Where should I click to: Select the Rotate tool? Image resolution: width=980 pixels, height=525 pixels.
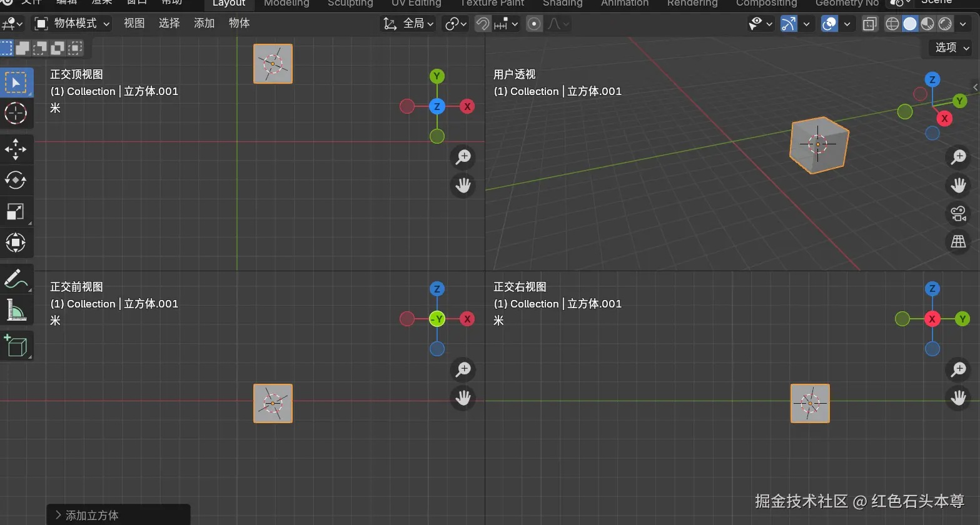coord(16,180)
